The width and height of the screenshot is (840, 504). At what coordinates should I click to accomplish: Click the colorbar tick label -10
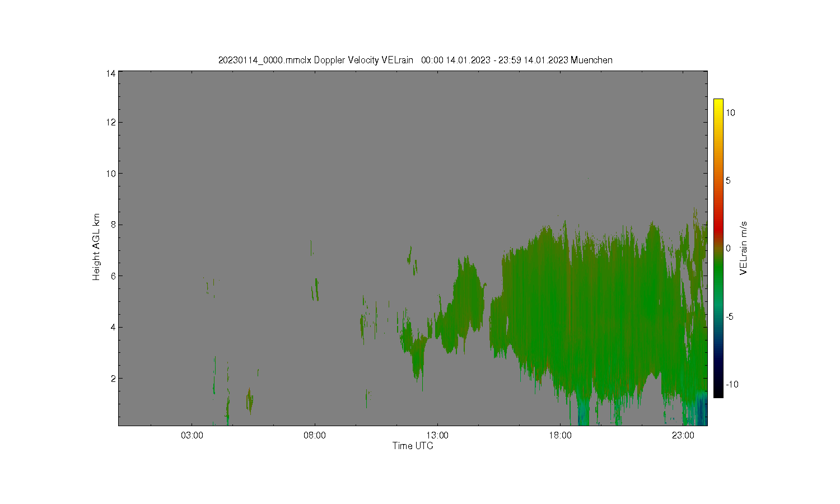(732, 384)
